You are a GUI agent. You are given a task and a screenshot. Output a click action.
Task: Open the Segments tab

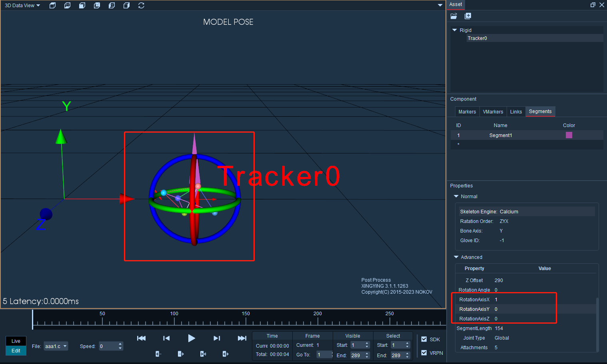(x=540, y=111)
